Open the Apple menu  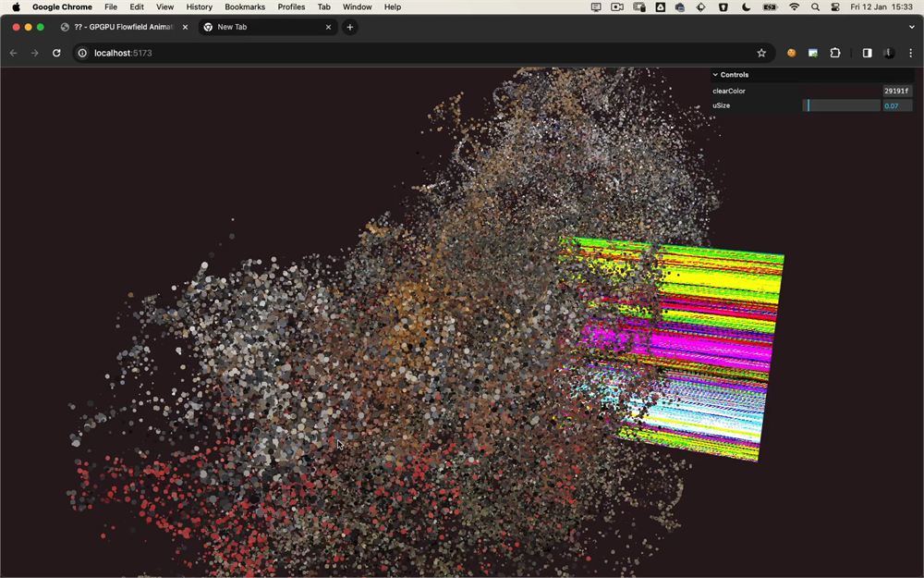pos(16,7)
